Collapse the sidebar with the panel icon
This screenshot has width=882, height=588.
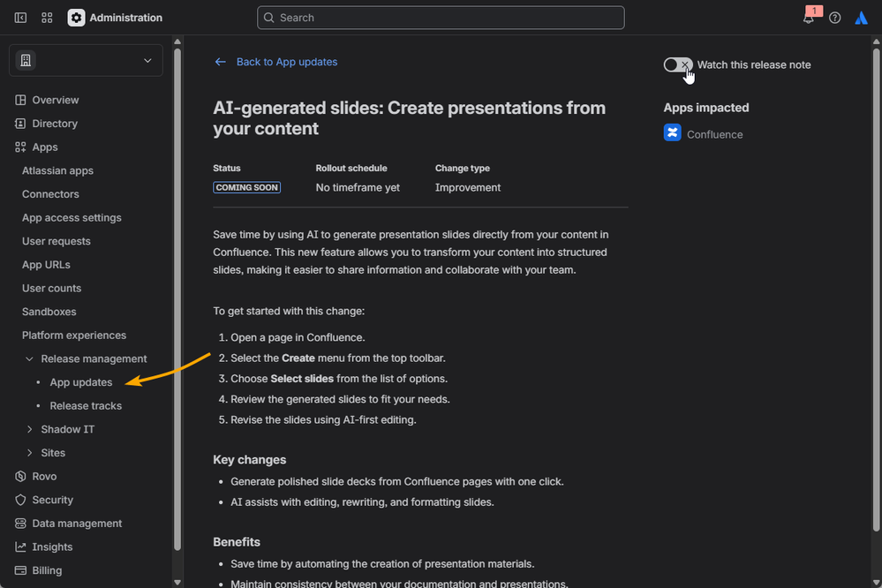pyautogui.click(x=20, y=18)
